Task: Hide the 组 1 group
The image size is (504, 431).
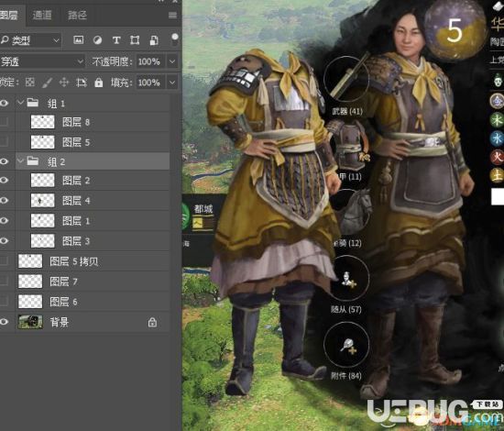Action: [x=4, y=103]
